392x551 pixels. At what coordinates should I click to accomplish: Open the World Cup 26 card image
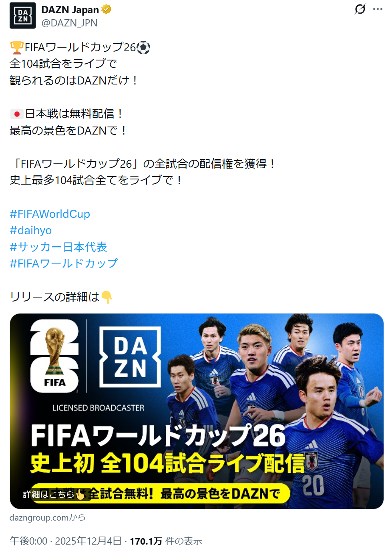pyautogui.click(x=197, y=411)
